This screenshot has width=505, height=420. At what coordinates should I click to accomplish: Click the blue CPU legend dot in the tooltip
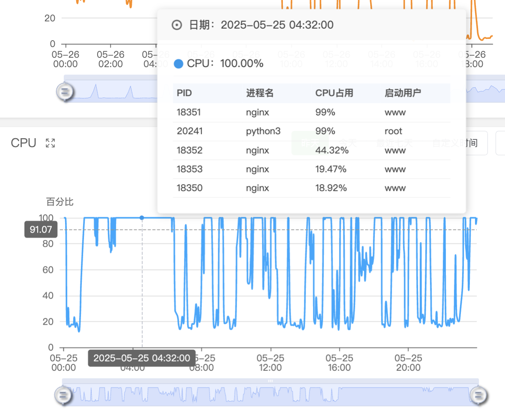click(x=178, y=64)
